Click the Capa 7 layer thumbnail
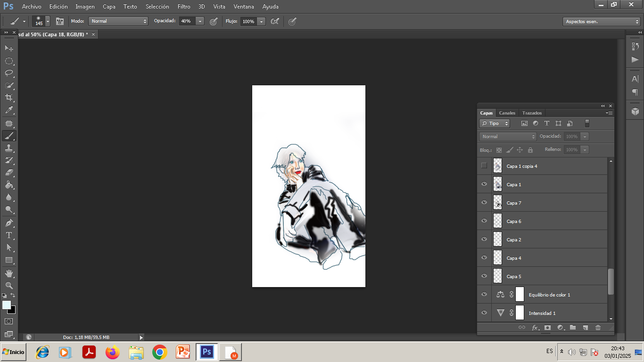 pyautogui.click(x=497, y=202)
